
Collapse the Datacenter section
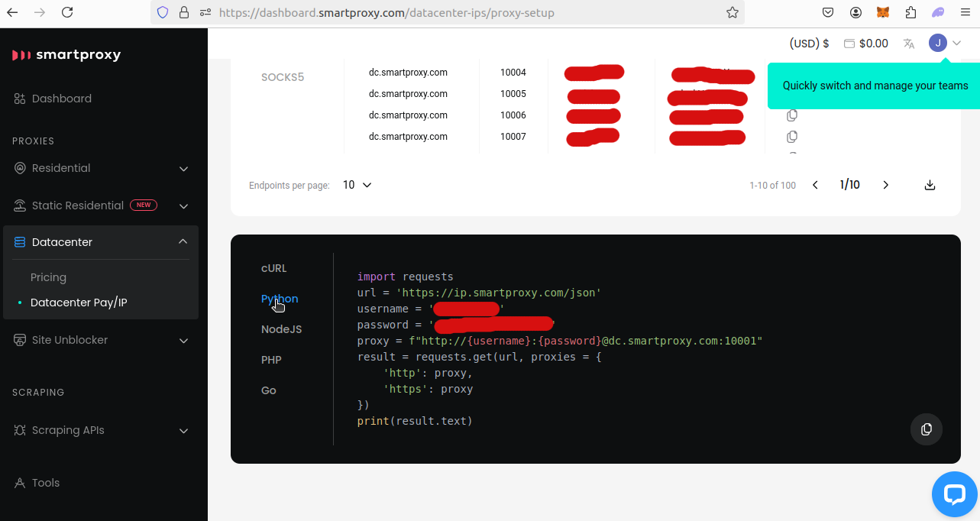tap(183, 241)
